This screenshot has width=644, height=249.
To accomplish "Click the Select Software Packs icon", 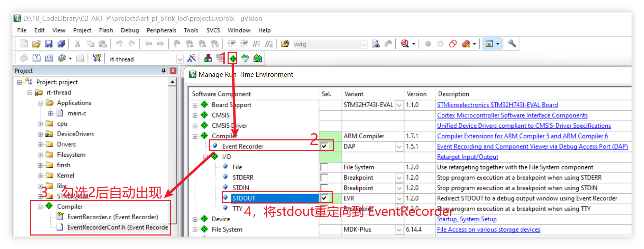I will point(245,58).
